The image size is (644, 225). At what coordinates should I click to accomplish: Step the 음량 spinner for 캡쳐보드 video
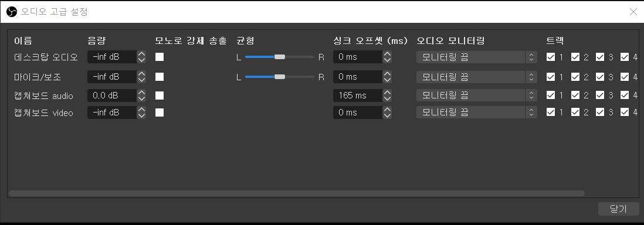(141, 112)
